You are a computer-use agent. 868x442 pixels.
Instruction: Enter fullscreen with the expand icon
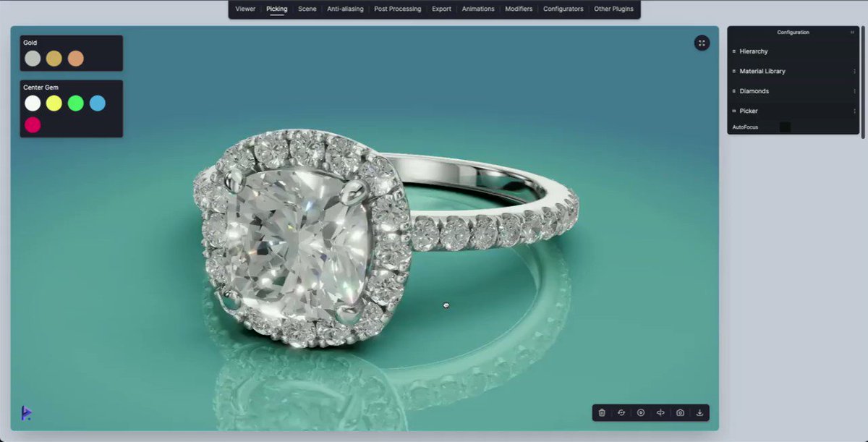tap(702, 43)
